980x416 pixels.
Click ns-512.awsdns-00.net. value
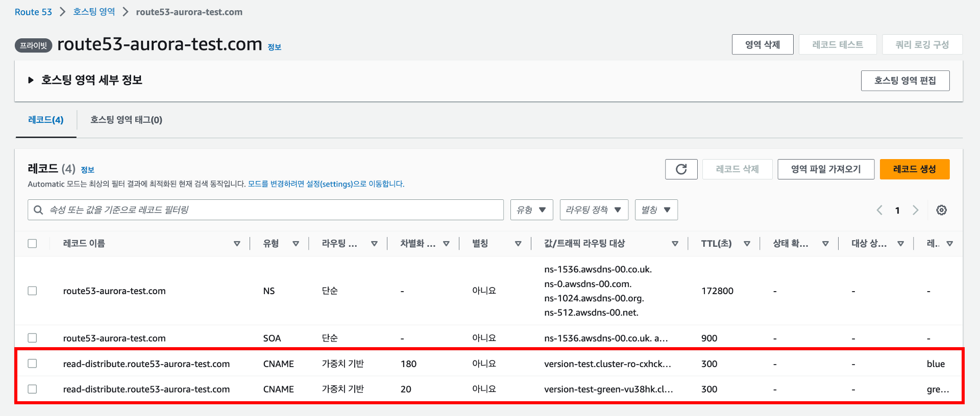click(x=591, y=313)
